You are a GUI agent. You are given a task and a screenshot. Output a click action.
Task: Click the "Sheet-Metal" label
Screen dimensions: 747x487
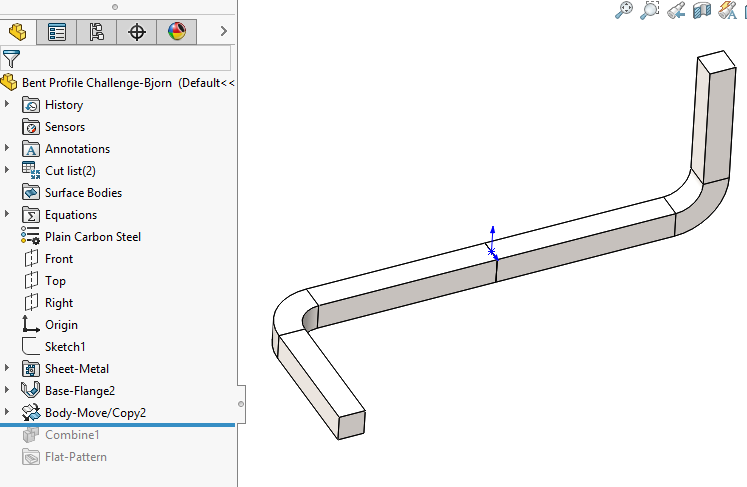[77, 369]
